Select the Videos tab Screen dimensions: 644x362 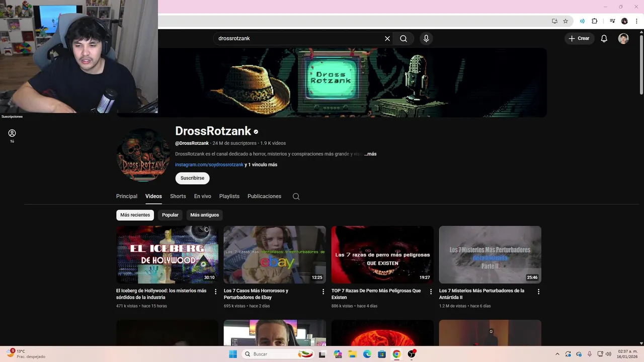click(153, 196)
